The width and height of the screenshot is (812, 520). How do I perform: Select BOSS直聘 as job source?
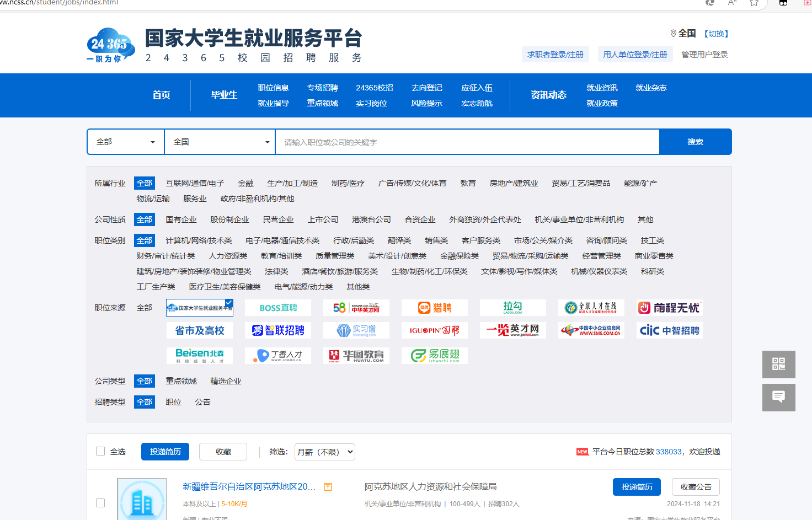278,308
